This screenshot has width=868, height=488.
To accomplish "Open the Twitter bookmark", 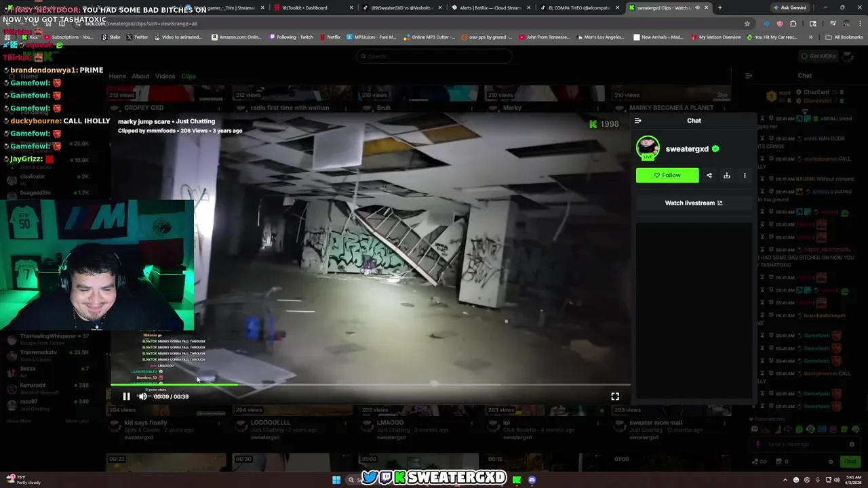I will point(137,37).
